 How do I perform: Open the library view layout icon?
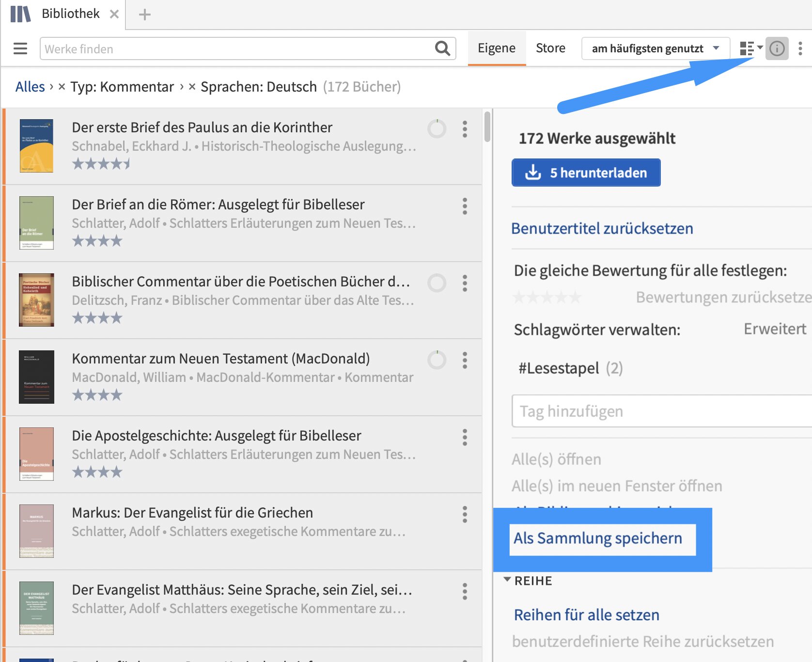[x=747, y=48]
